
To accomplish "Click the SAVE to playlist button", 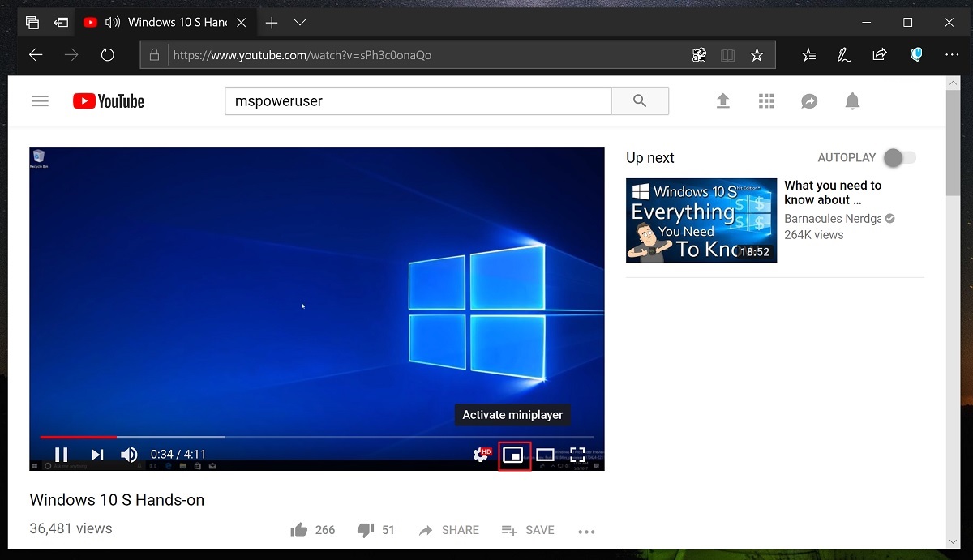I will tap(528, 530).
